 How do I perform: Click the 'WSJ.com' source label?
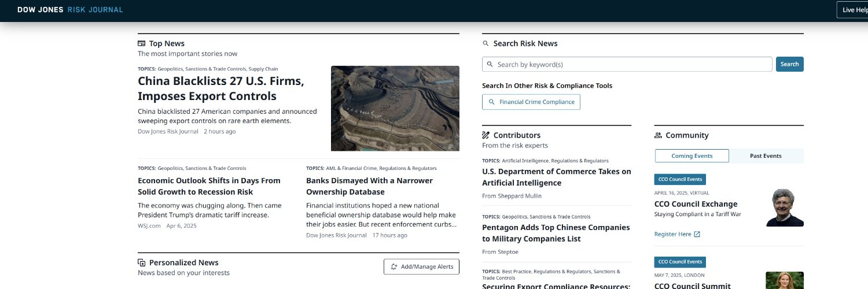click(149, 225)
